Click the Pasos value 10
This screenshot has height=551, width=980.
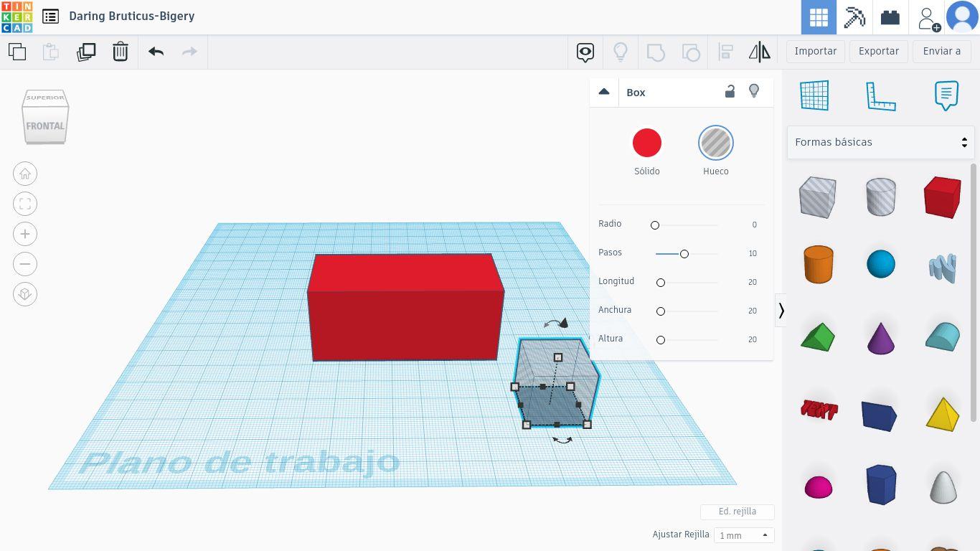[x=752, y=253]
